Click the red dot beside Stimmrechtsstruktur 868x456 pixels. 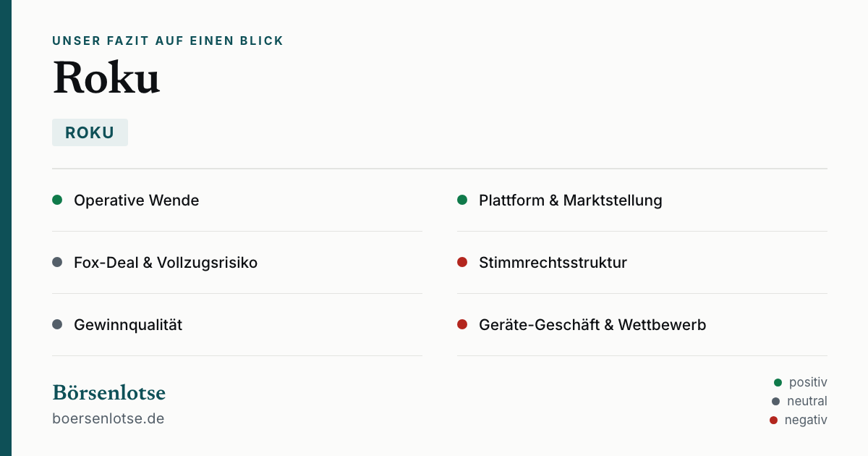[462, 262]
